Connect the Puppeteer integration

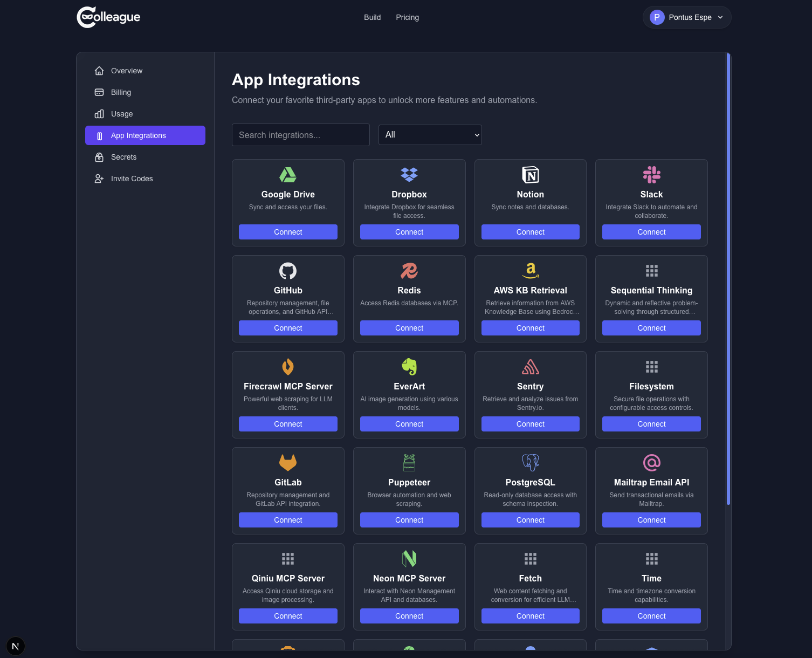point(409,520)
